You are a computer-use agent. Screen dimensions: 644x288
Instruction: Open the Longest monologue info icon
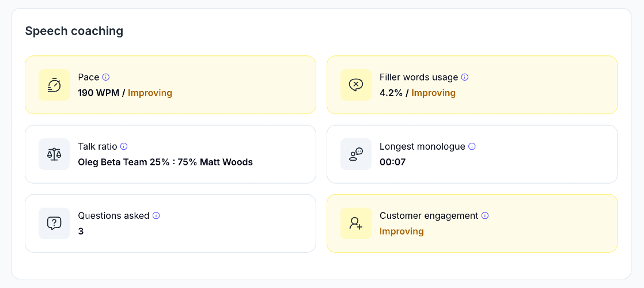pos(472,146)
